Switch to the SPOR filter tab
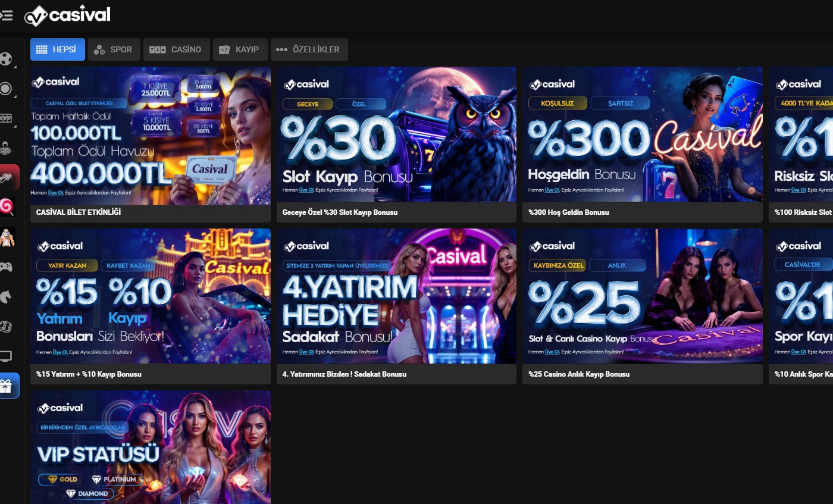Screen dimensions: 833x504 coord(114,49)
